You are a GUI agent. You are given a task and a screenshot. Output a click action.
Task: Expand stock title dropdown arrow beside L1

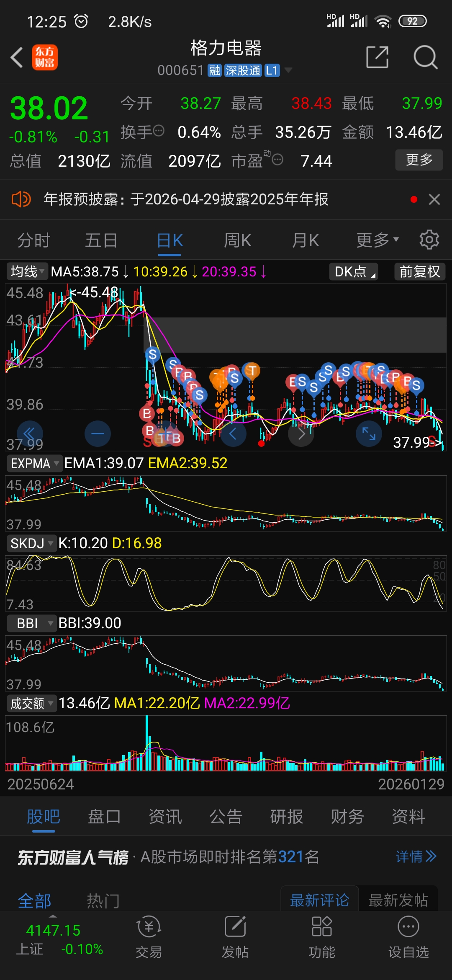[288, 70]
